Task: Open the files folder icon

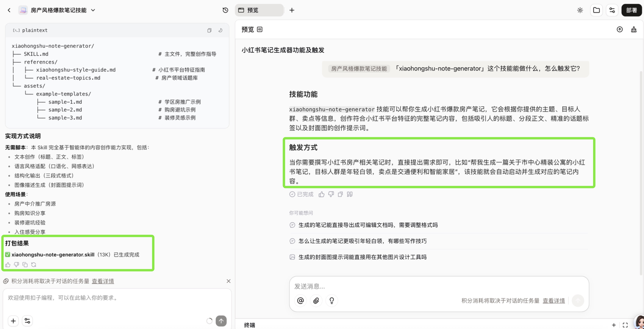Action: click(x=596, y=10)
